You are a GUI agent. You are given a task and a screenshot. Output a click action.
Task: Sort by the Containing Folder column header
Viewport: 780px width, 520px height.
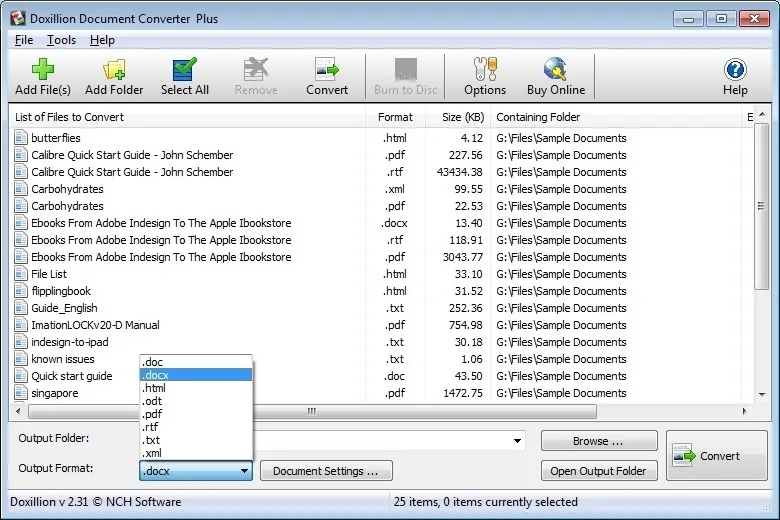pyautogui.click(x=616, y=117)
